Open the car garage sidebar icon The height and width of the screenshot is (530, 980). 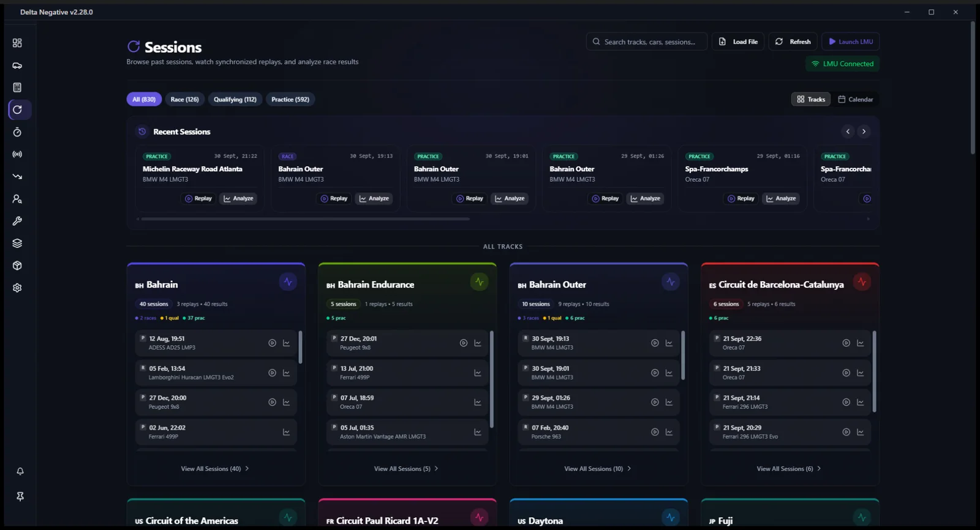click(17, 65)
